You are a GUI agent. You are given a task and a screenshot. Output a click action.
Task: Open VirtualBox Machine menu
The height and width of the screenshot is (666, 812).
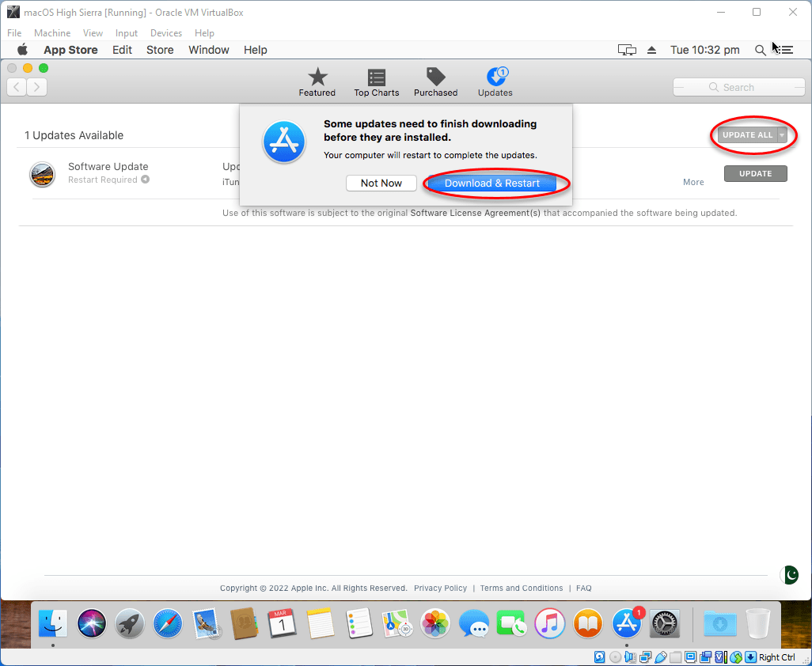(52, 33)
